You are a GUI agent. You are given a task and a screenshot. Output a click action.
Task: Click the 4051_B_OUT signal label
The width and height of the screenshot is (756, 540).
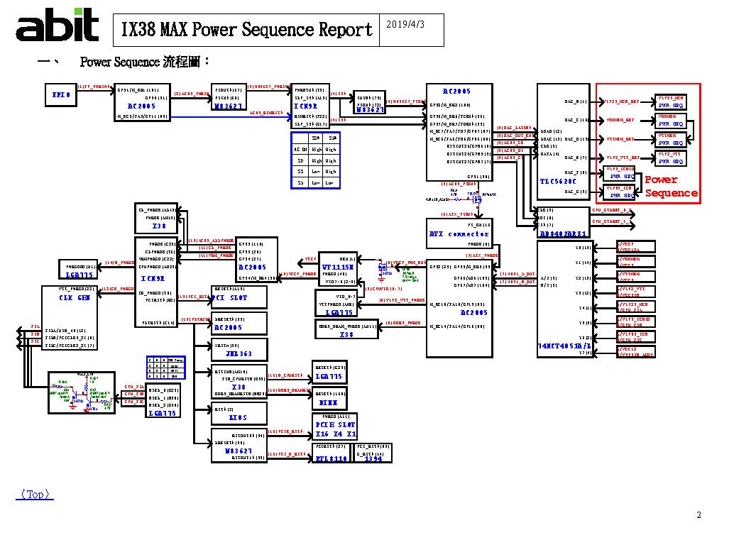[518, 282]
